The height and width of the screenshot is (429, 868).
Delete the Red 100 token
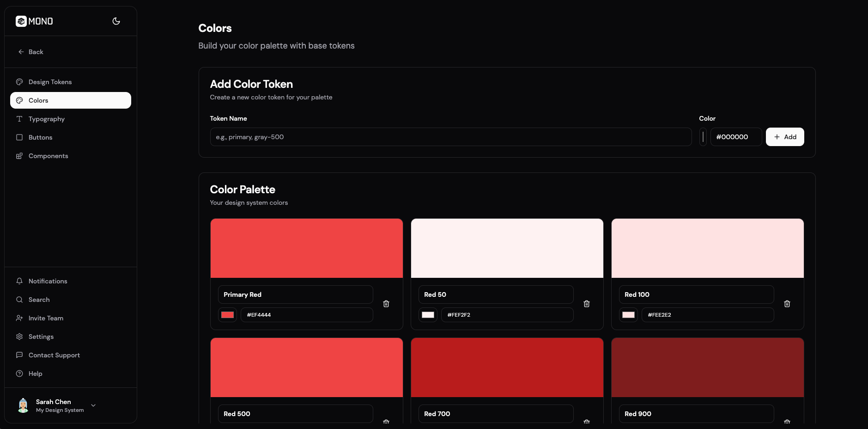click(787, 304)
